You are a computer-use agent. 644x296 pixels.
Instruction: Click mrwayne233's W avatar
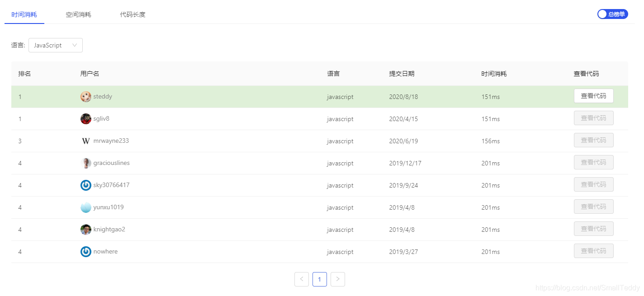point(85,141)
